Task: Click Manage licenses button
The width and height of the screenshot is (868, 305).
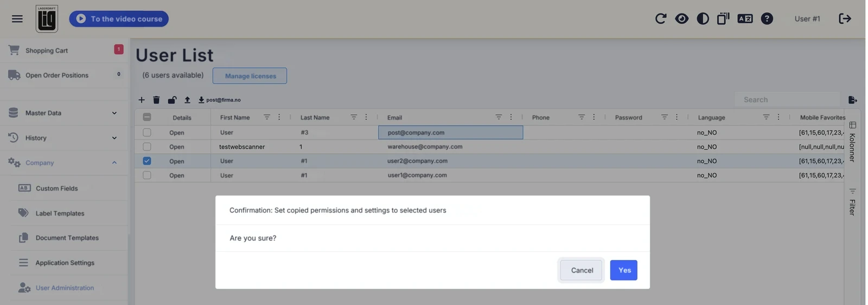Action: [250, 76]
